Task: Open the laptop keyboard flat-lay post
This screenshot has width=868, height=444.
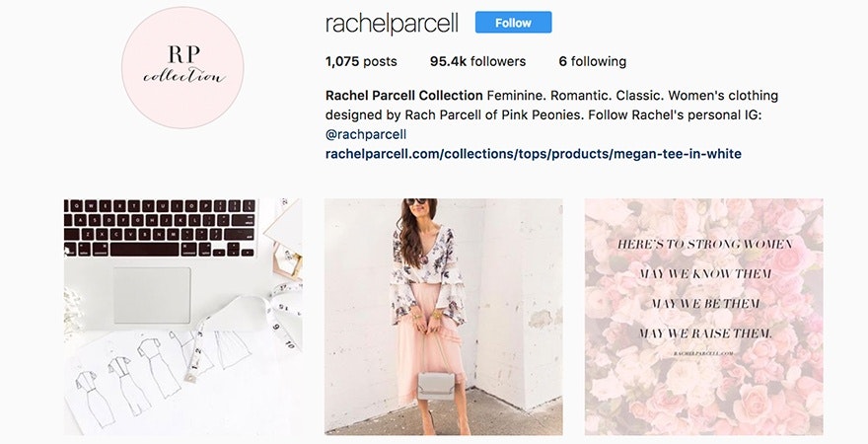Action: 183,317
